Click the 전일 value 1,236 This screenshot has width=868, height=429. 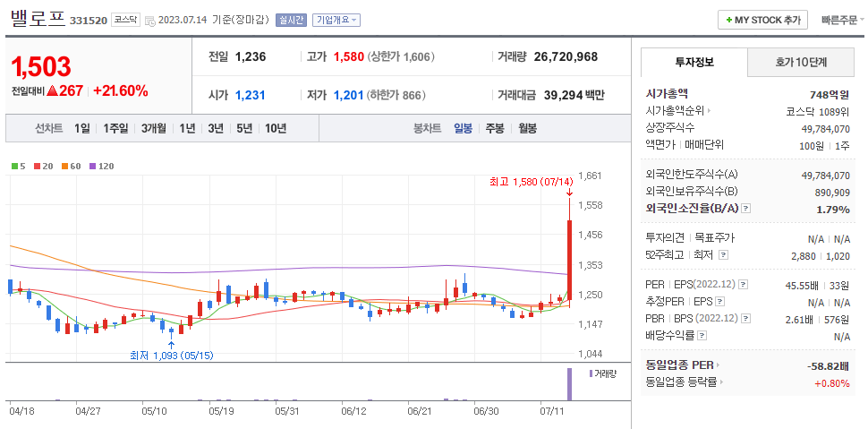(251, 56)
